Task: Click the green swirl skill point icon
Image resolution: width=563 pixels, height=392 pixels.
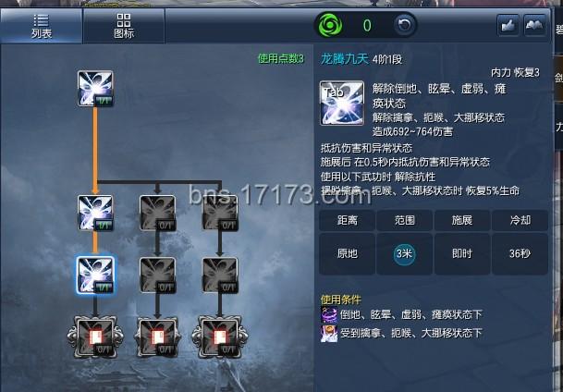Action: click(330, 26)
